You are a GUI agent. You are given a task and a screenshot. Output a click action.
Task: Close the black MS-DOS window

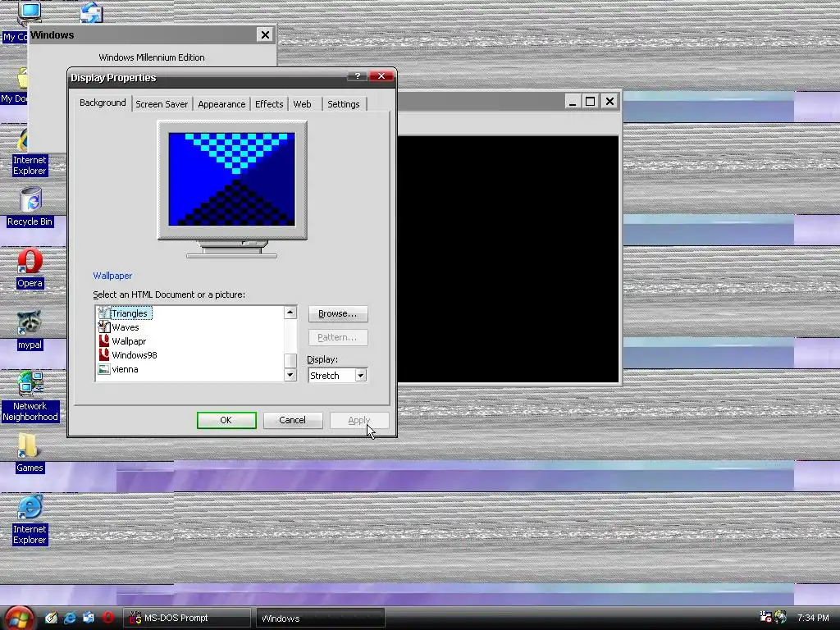(609, 101)
